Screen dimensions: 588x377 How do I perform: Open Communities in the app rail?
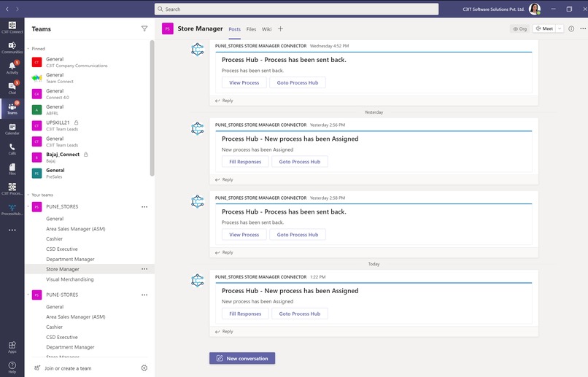click(x=12, y=47)
